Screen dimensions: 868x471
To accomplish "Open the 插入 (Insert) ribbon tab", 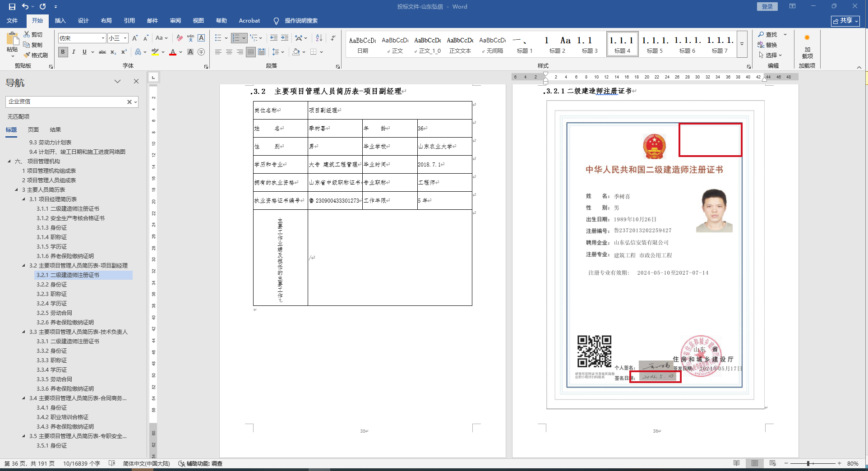I will point(60,21).
